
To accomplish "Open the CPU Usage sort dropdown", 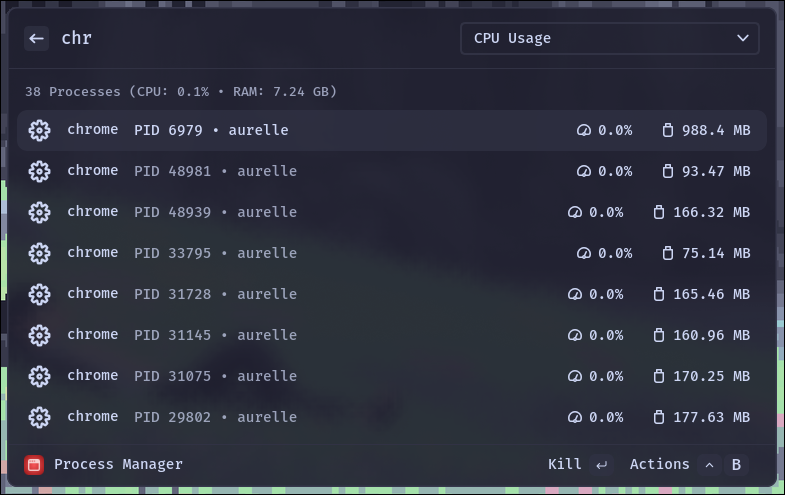I will coord(609,39).
